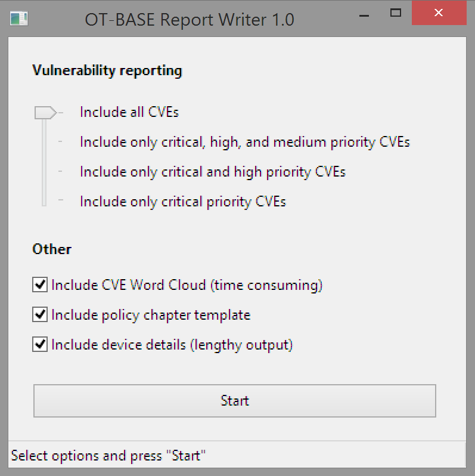Screen dimensions: 475x476
Task: Toggle Include policy chapter template checkbox
Action: [40, 314]
